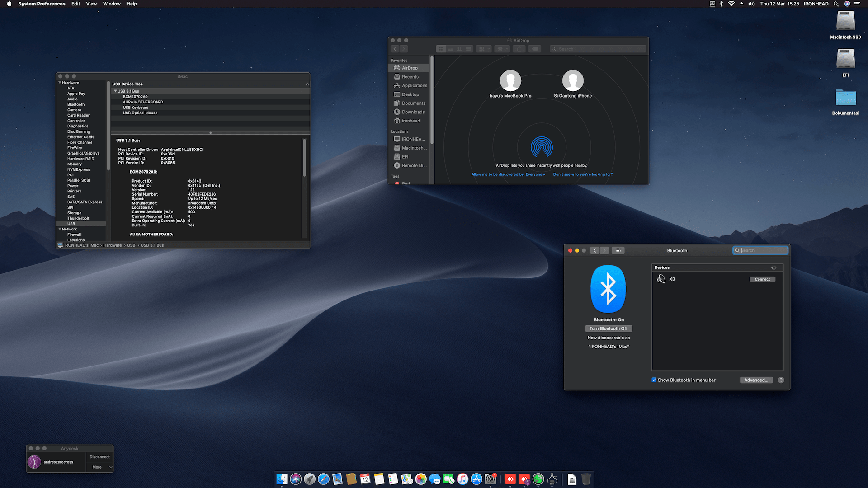Open Bluetooth help question mark button
The width and height of the screenshot is (868, 488).
pyautogui.click(x=781, y=380)
